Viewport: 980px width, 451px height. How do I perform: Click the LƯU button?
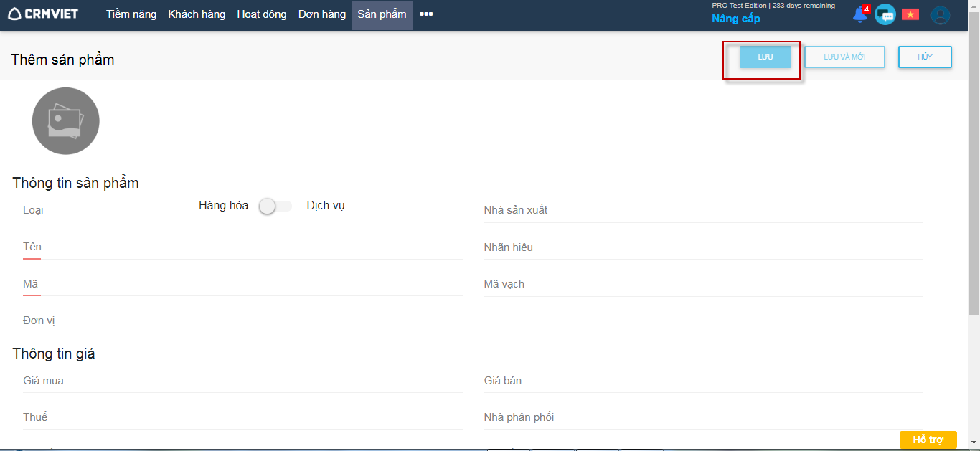coord(765,57)
